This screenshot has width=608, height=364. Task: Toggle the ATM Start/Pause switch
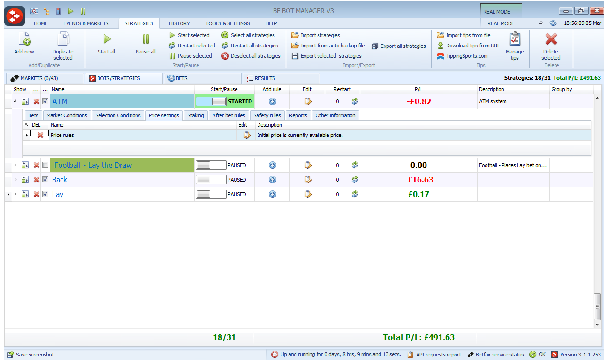point(211,101)
